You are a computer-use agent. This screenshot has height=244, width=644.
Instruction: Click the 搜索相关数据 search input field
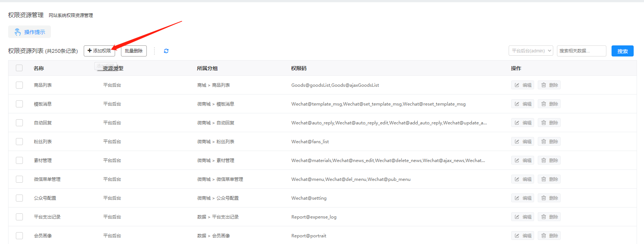coord(581,51)
